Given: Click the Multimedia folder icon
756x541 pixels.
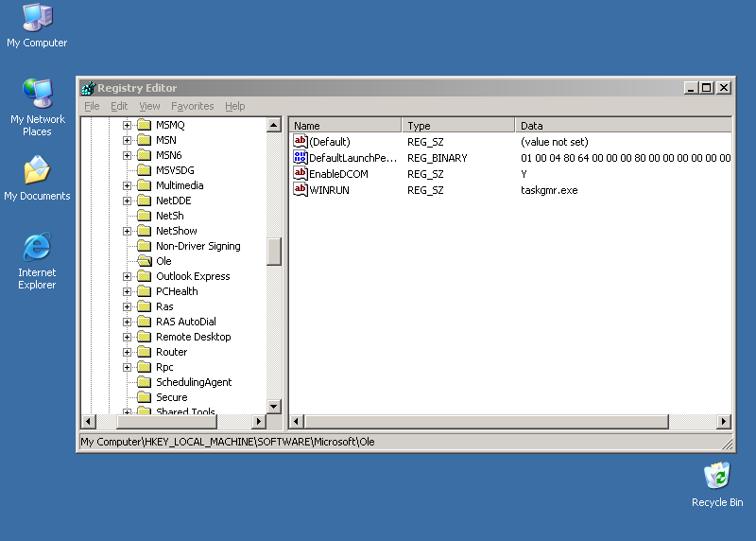Looking at the screenshot, I should [x=145, y=185].
